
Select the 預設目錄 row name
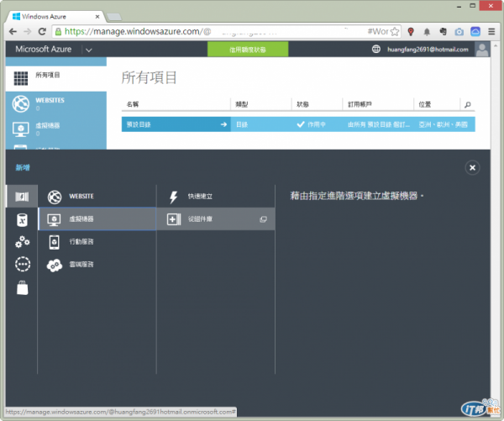tap(139, 124)
